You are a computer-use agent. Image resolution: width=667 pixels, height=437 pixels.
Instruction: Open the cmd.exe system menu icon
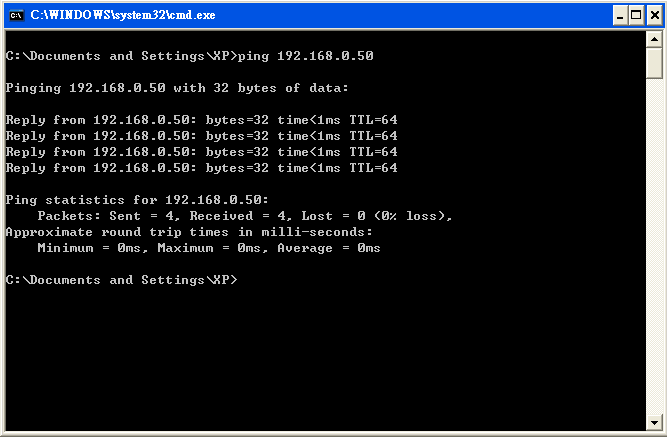[15, 15]
